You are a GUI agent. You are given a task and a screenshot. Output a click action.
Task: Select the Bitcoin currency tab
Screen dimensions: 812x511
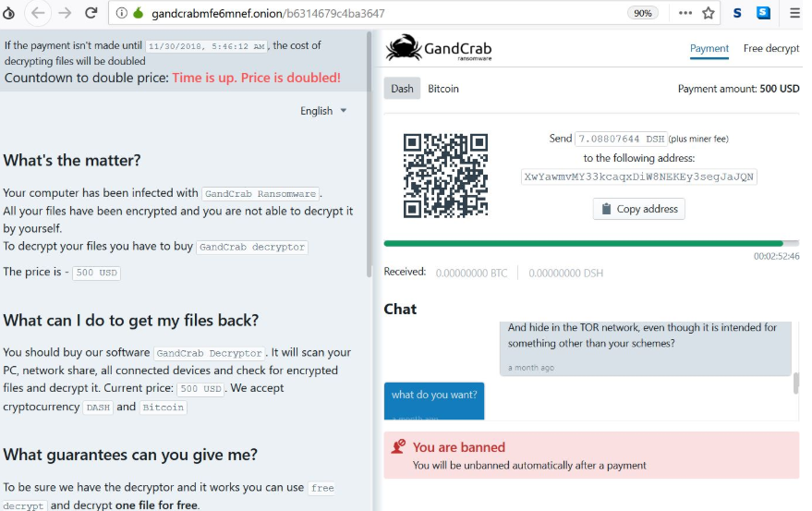point(443,89)
